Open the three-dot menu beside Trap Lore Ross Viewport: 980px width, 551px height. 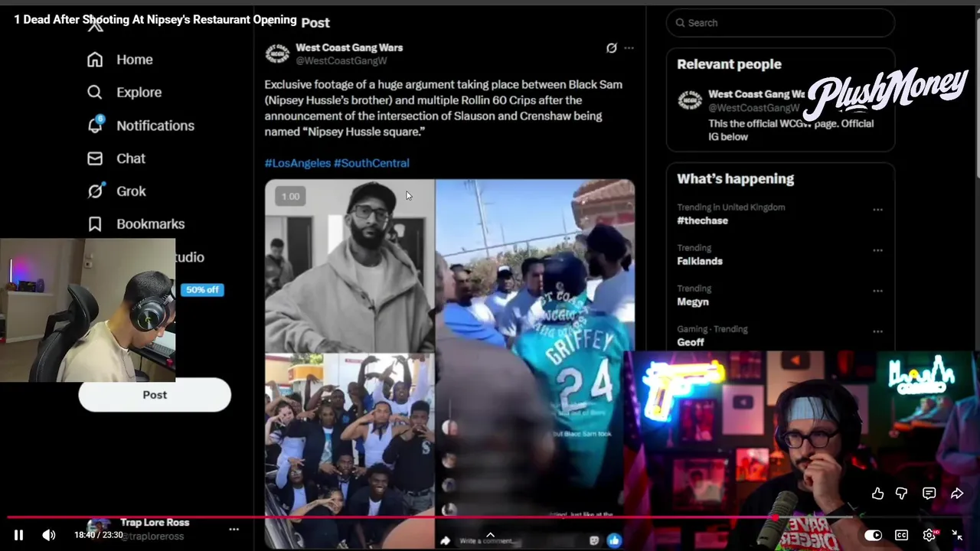[234, 529]
